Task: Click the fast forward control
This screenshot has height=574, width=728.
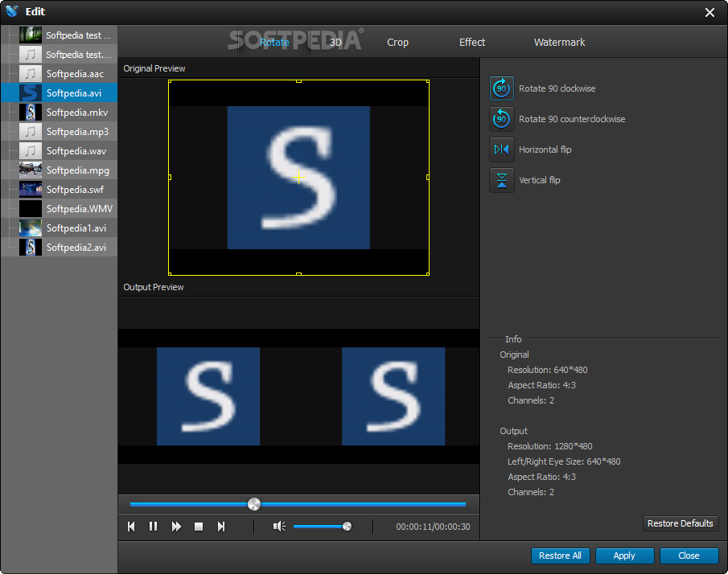Action: 176,527
